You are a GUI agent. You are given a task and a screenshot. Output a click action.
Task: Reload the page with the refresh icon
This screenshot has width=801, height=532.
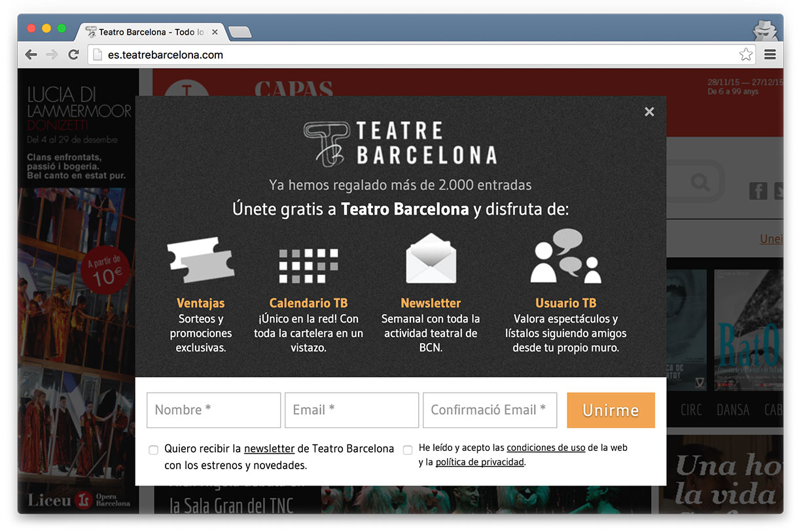pyautogui.click(x=73, y=55)
